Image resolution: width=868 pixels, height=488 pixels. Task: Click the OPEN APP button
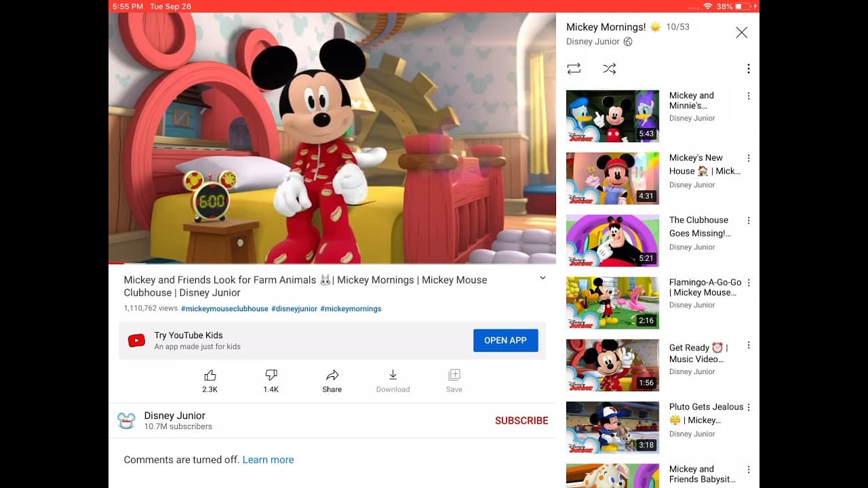point(505,340)
